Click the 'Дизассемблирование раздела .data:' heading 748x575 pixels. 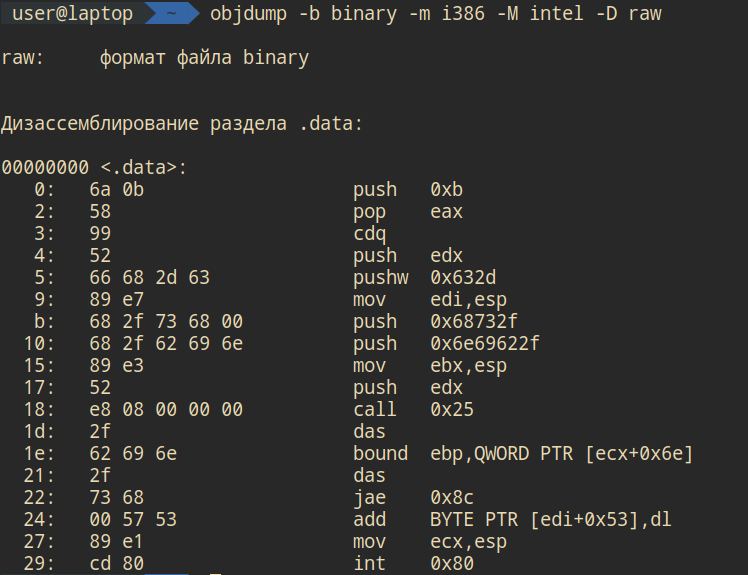pos(182,124)
